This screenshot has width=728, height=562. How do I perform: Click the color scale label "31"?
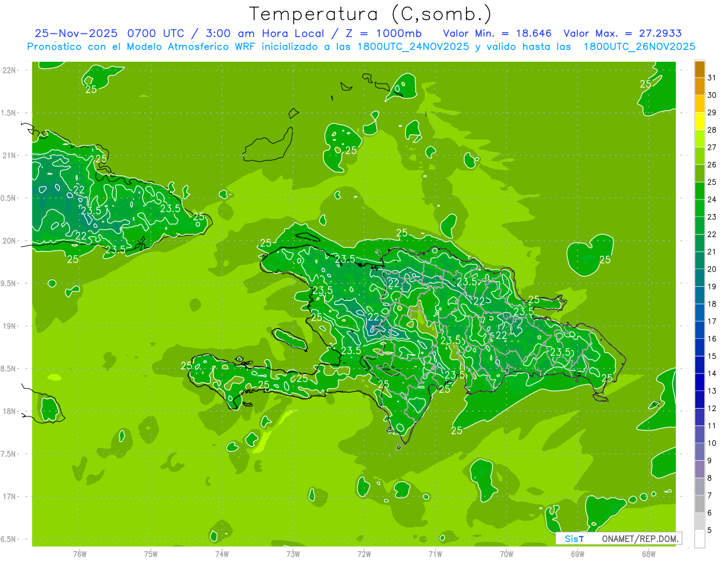click(x=712, y=78)
